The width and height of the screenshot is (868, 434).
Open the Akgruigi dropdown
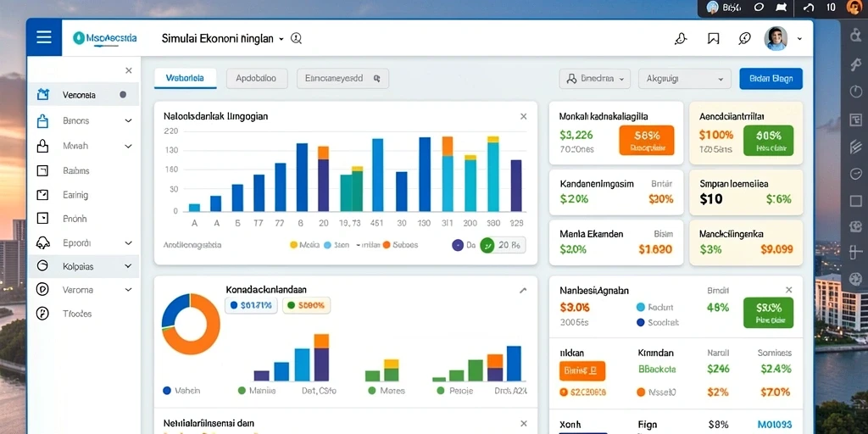684,79
